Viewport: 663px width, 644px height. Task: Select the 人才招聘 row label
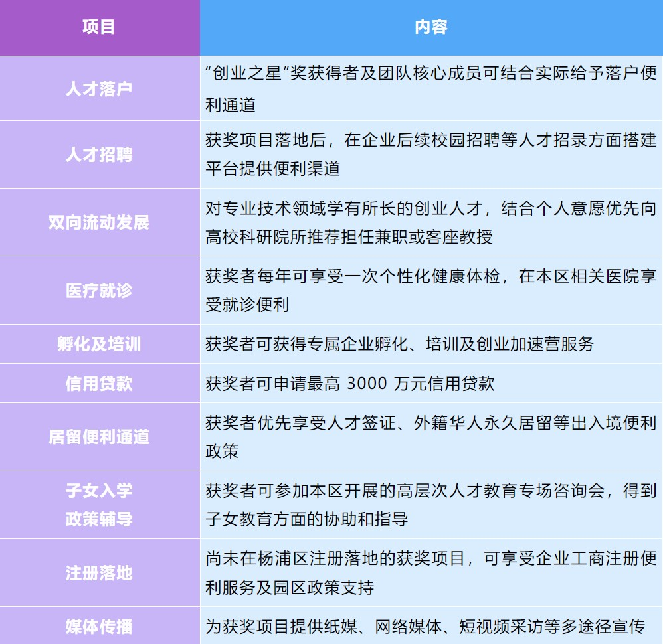[x=99, y=155]
